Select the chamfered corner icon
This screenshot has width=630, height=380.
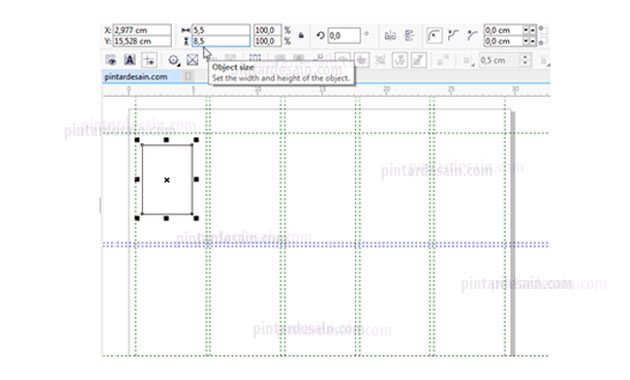[x=472, y=36]
